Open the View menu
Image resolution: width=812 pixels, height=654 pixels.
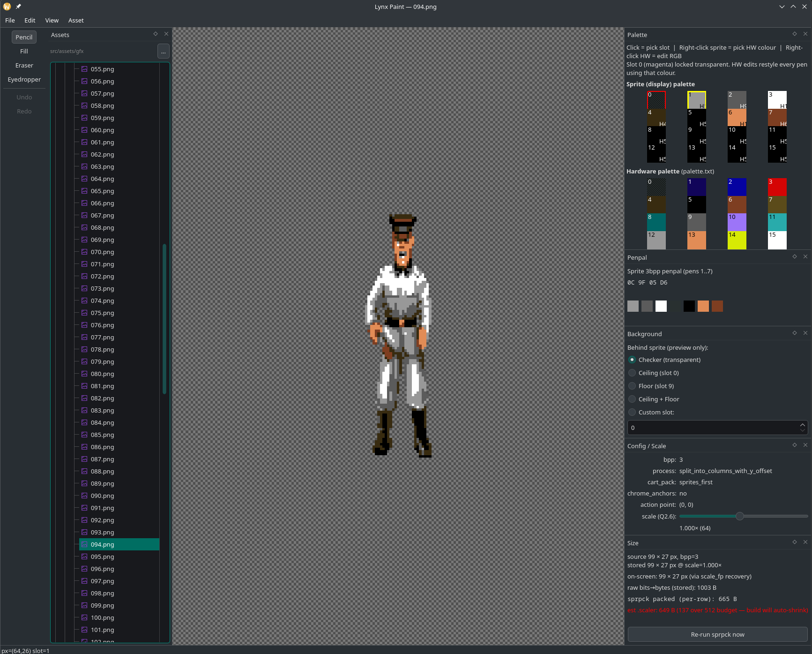coord(52,20)
